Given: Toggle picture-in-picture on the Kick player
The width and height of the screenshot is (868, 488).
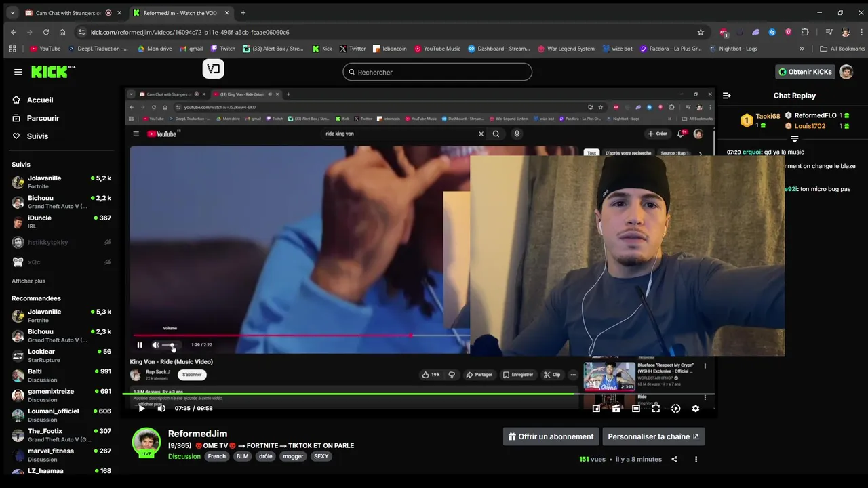Looking at the screenshot, I should 596,408.
